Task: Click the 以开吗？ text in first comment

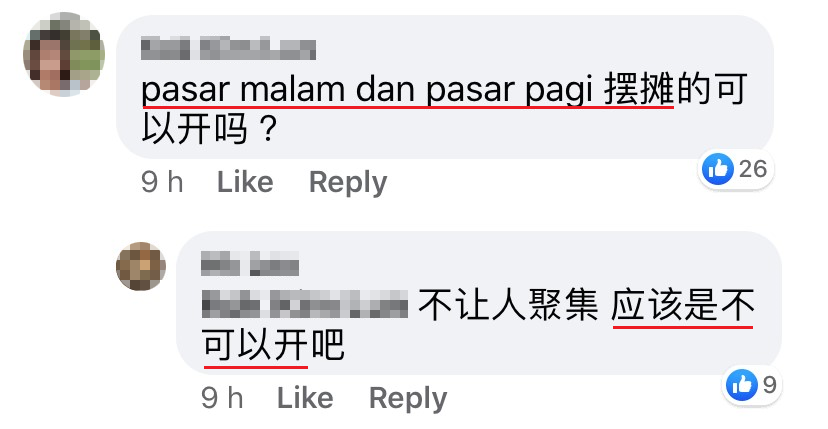Action: click(x=210, y=129)
